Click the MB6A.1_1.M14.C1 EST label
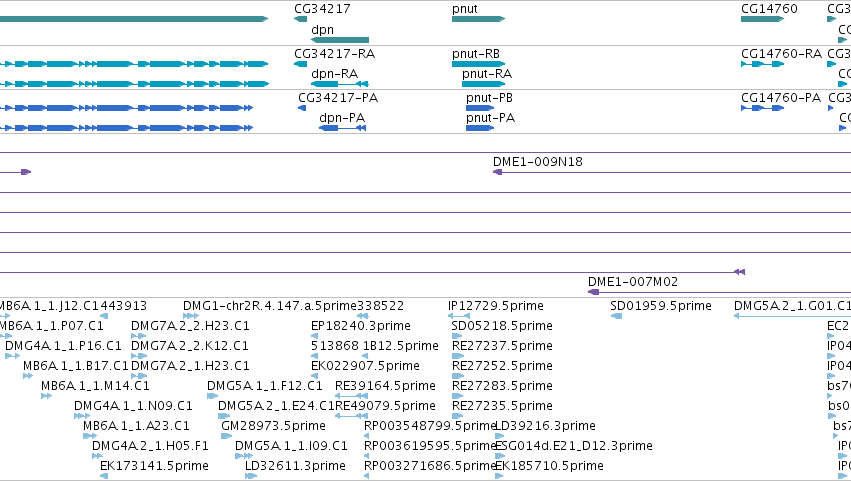Viewport: 851px width, 481px height. pos(95,386)
